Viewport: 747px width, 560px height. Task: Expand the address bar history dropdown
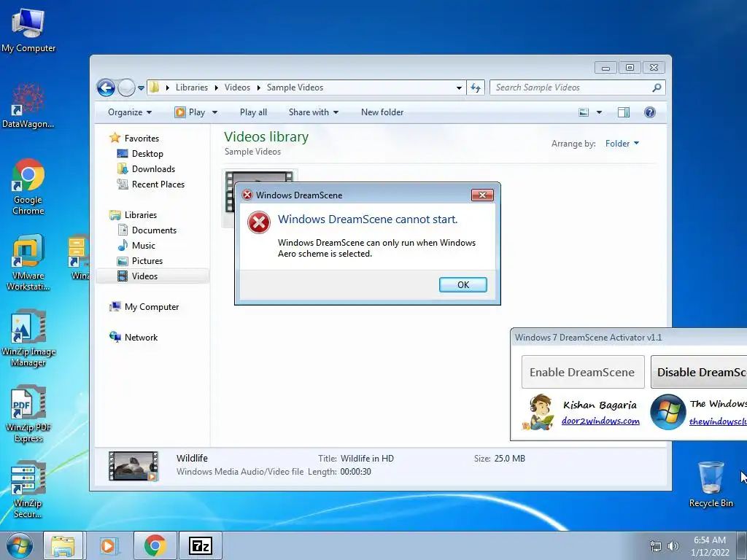tap(459, 87)
